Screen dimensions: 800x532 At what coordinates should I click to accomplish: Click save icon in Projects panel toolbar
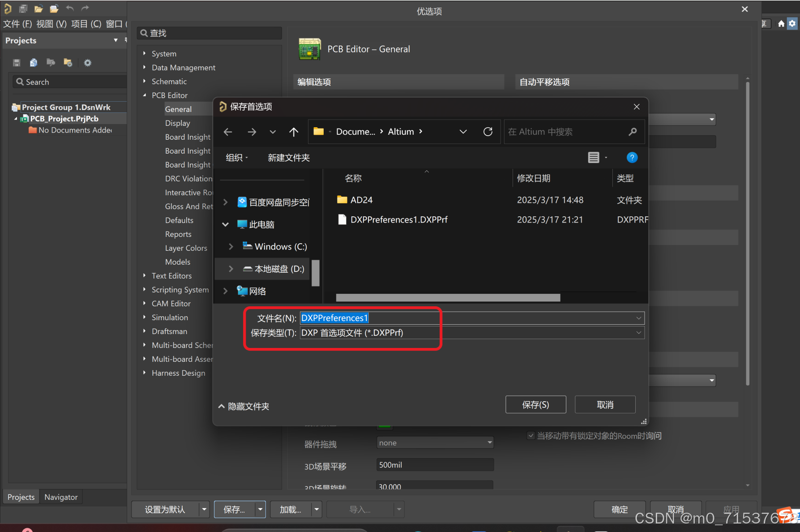pyautogui.click(x=17, y=63)
